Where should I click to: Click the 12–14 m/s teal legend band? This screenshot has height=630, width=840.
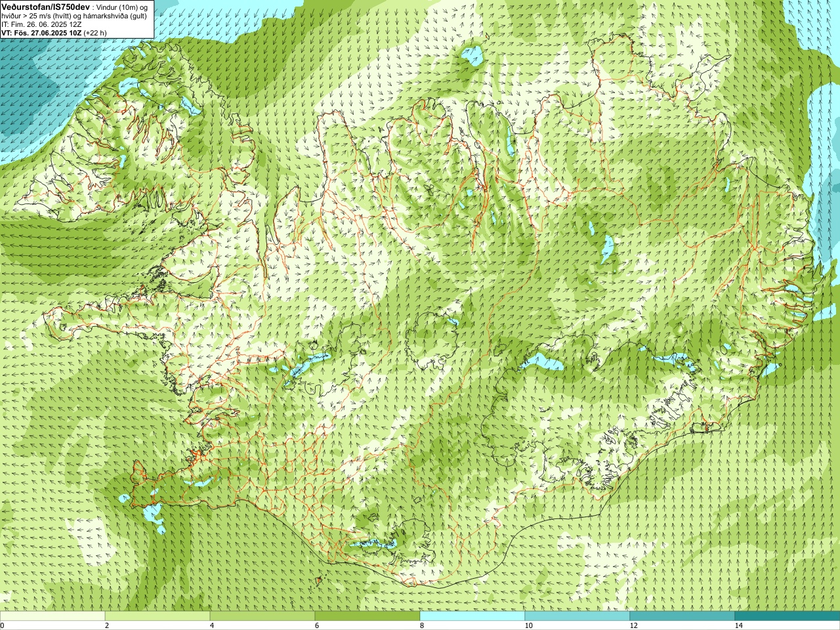682,616
